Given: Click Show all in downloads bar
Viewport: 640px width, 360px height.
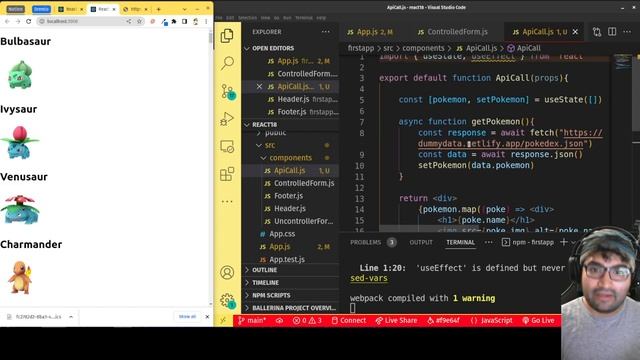Looking at the screenshot, I should pos(187,317).
